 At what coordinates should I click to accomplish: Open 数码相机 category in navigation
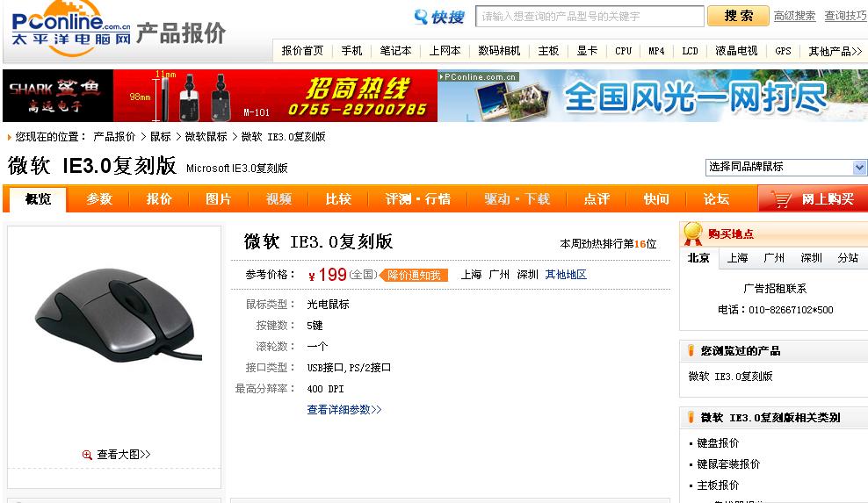[499, 51]
